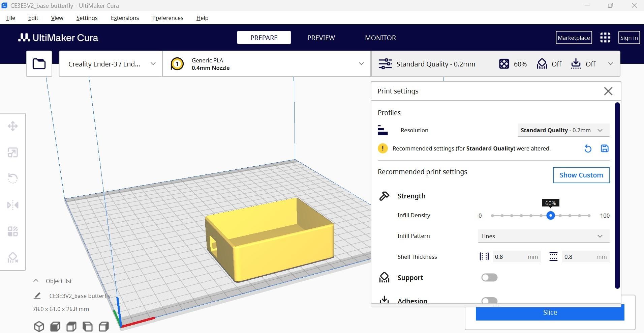This screenshot has width=644, height=333.
Task: Open the View menu
Action: (x=57, y=18)
